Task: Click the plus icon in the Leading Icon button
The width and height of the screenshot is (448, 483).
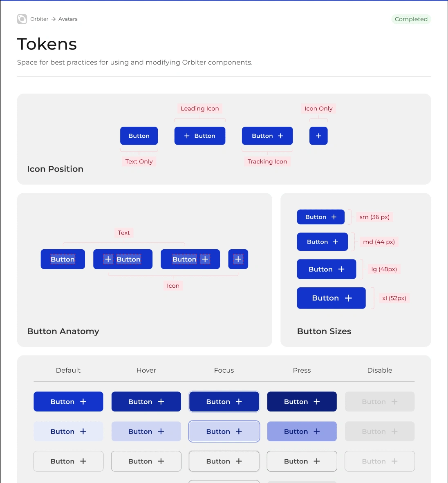Action: pos(187,136)
